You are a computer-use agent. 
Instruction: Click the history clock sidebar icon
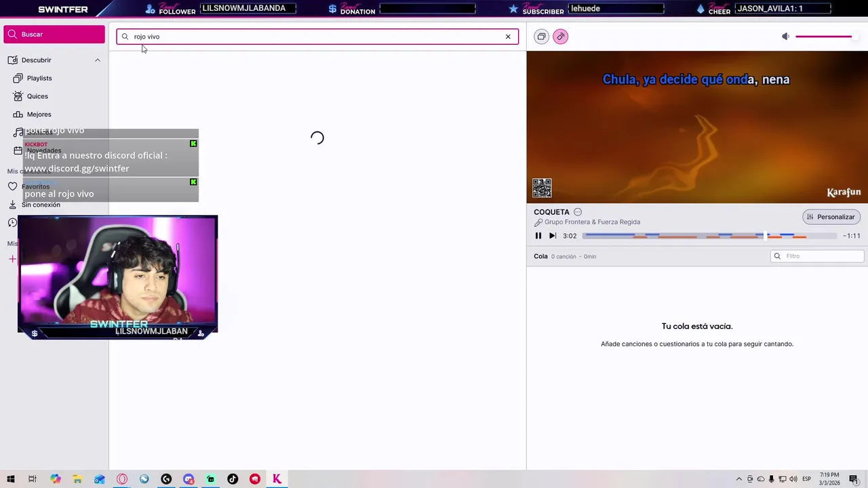12,223
